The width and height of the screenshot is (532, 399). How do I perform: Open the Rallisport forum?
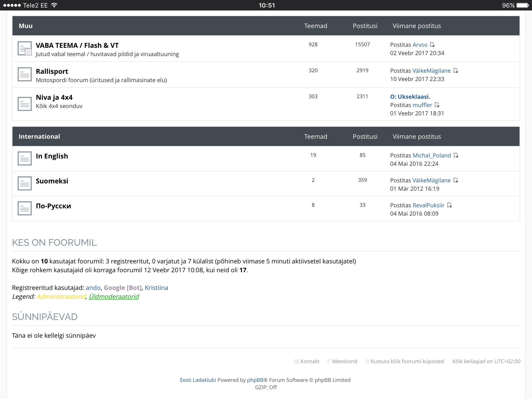pos(52,71)
